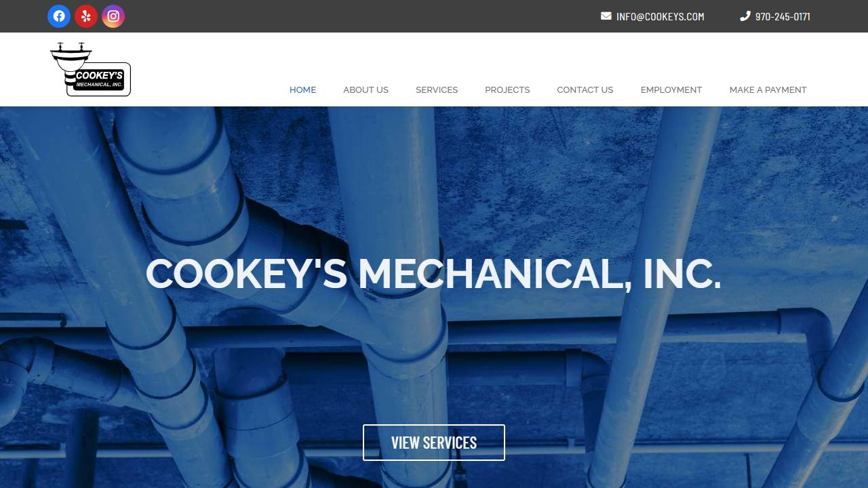Click the Cookey's Mechanical, Inc. hero heading
This screenshot has width=868, height=488.
pos(433,273)
